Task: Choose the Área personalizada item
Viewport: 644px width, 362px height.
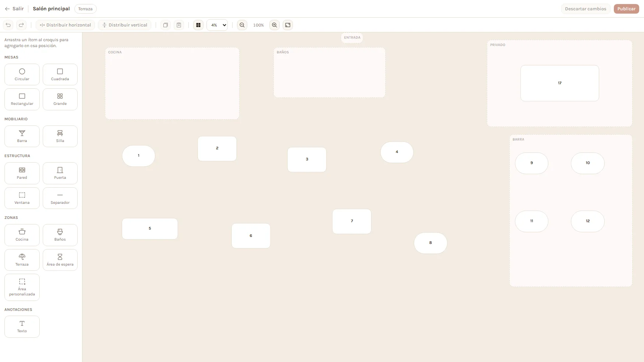Action: click(22, 287)
